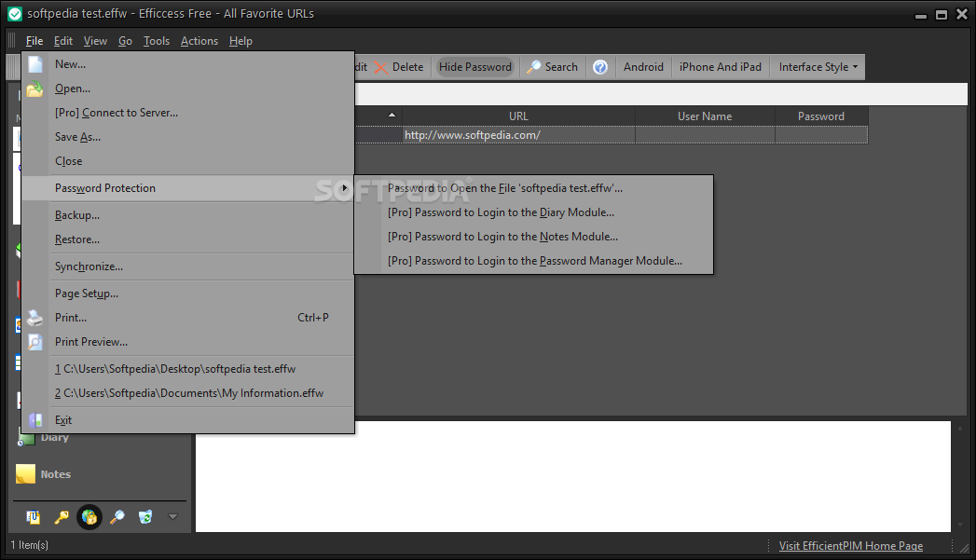Click the printer icon next to Print
This screenshot has height=560, width=976.
[35, 318]
